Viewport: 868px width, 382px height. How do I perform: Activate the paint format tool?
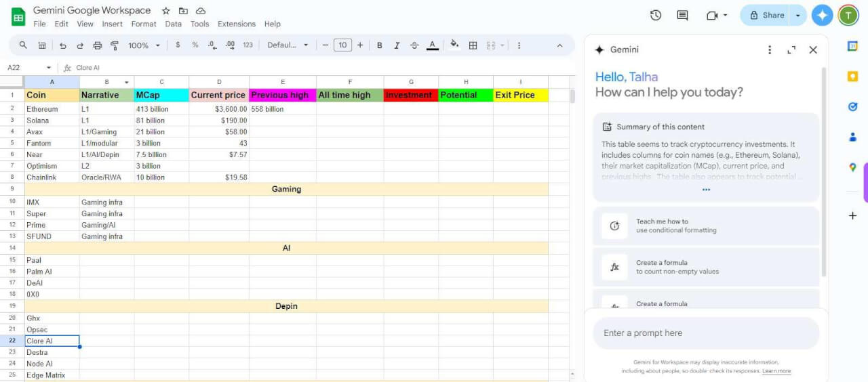[114, 45]
